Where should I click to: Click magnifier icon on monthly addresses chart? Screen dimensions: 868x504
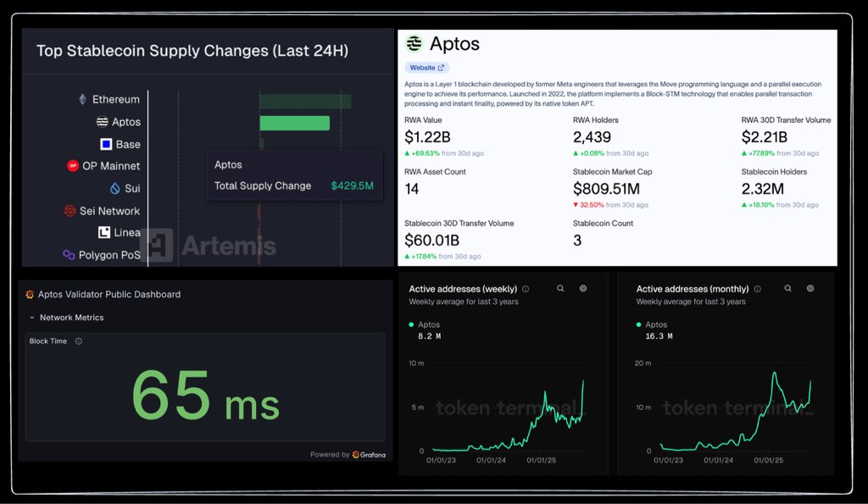(787, 288)
